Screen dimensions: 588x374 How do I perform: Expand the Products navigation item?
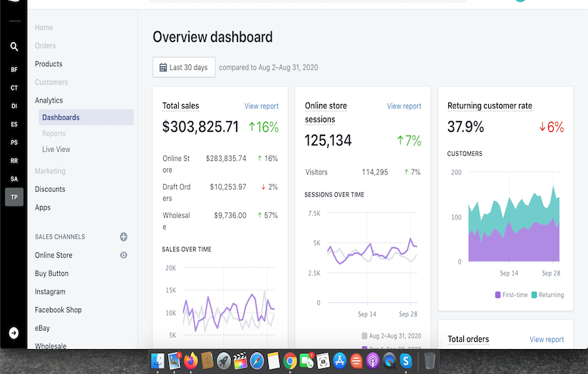point(48,64)
